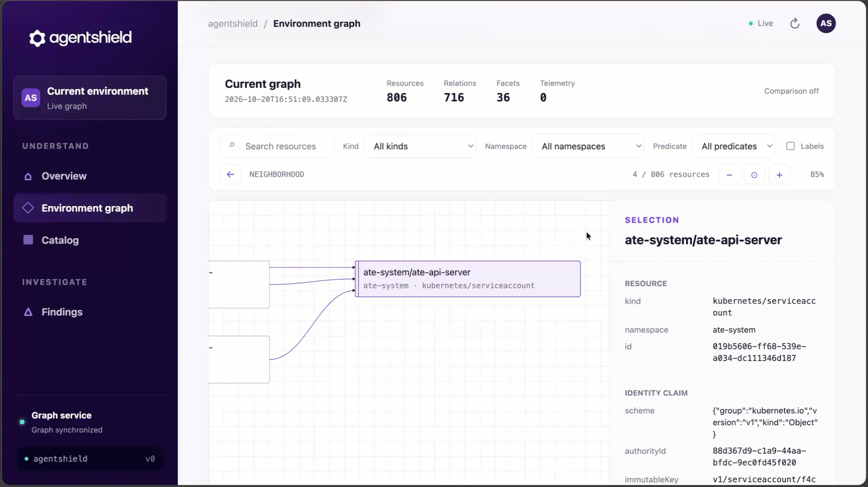Click the Environment graph diamond icon

(x=28, y=208)
